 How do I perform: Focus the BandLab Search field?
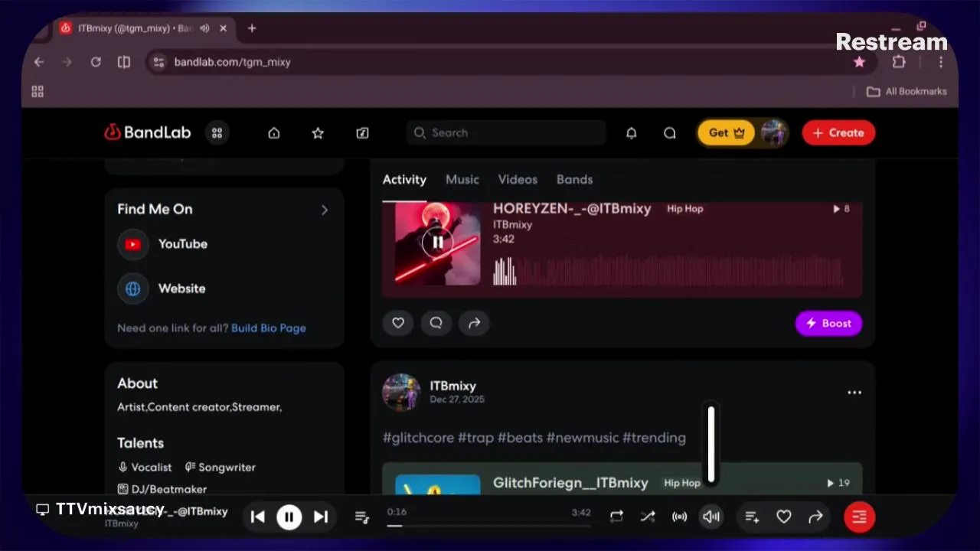pos(507,133)
